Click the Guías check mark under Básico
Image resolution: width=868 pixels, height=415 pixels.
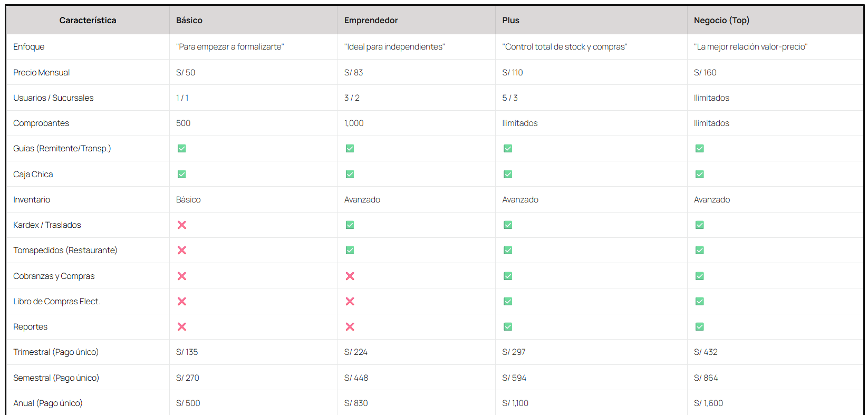[x=182, y=149]
